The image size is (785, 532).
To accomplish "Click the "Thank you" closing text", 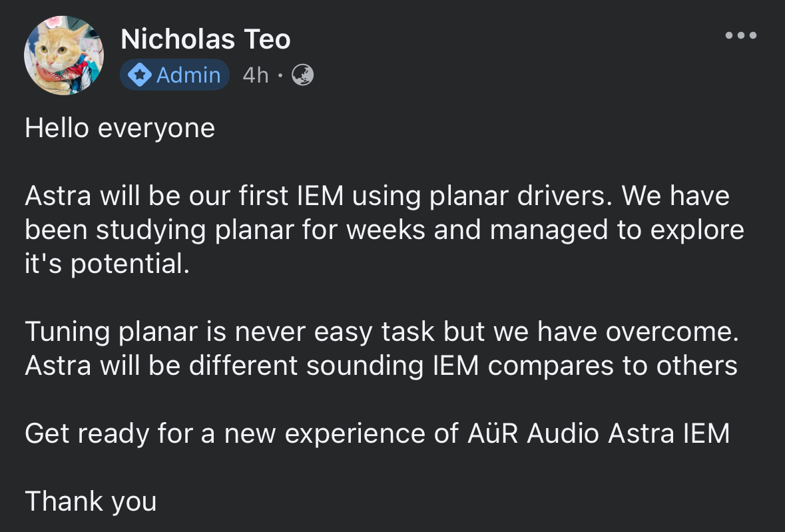I will 91,501.
